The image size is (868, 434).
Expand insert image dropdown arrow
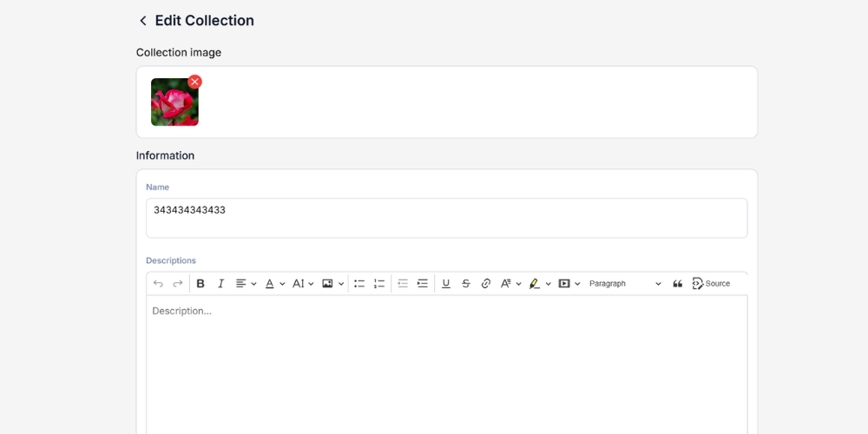pos(341,284)
